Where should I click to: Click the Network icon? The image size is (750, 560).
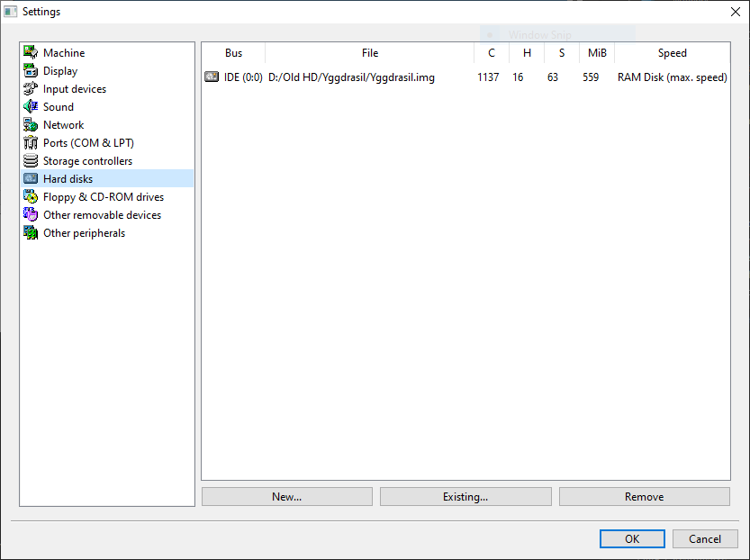coord(31,125)
